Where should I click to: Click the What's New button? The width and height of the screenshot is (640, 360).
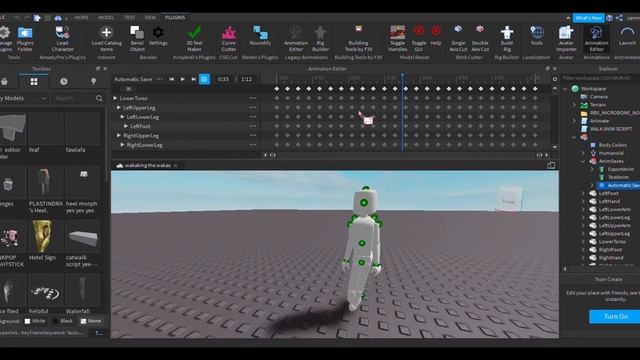click(x=588, y=18)
